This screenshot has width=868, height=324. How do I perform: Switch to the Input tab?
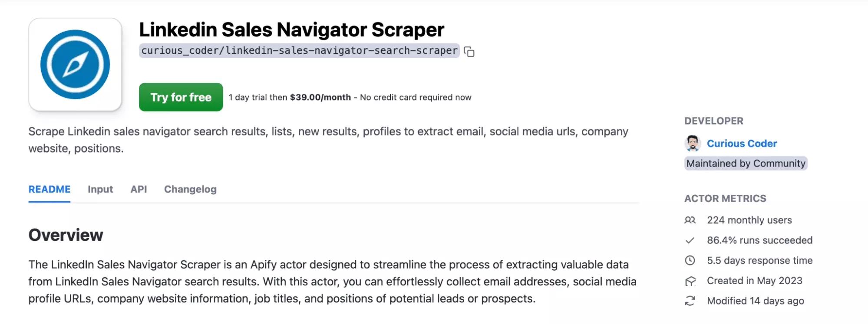(x=100, y=190)
